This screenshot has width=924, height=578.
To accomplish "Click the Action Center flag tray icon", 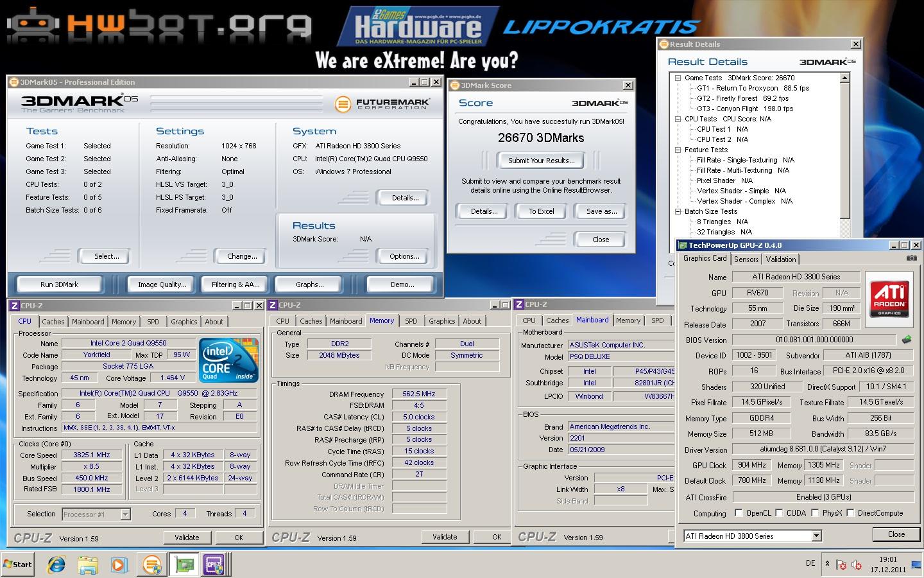I will (841, 565).
